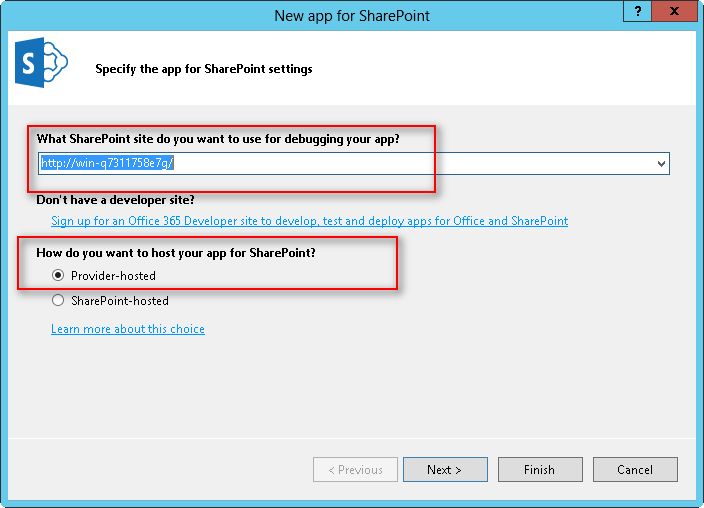The width and height of the screenshot is (704, 508).
Task: Choose the SharePoint-hosted radio button
Action: click(58, 301)
